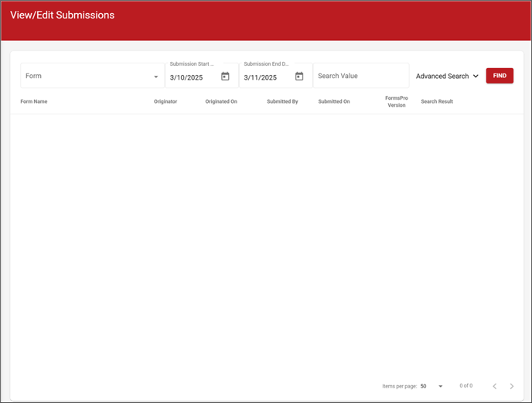Image resolution: width=532 pixels, height=403 pixels.
Task: Click the 0 of 0 page range
Action: coord(465,386)
